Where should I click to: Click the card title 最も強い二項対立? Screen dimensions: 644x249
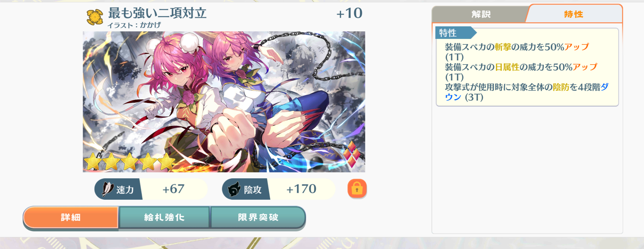[x=157, y=13]
